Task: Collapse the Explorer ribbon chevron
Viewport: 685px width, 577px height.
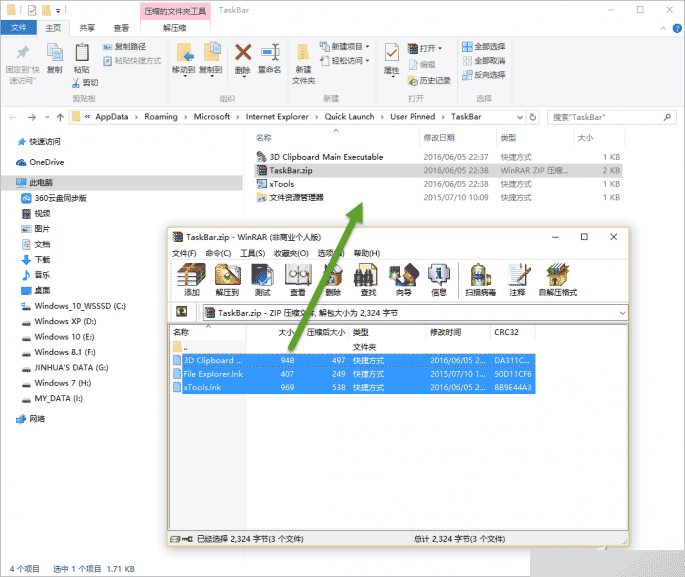Action: [x=663, y=28]
